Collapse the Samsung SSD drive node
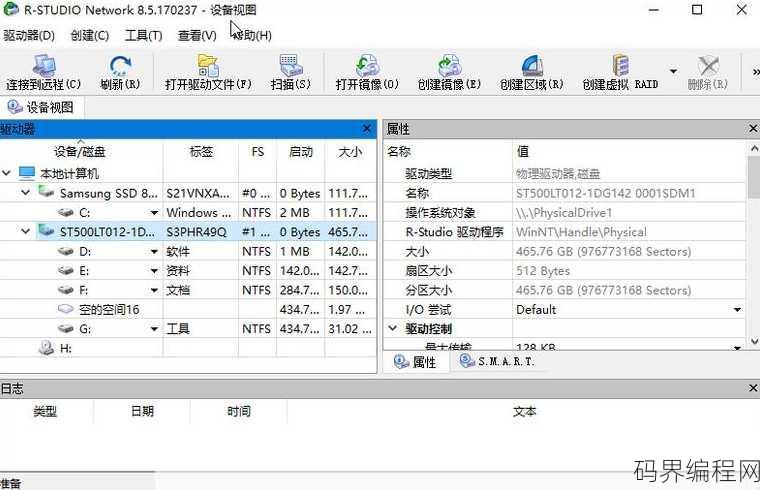Viewport: 760px width, 490px height. pos(26,193)
